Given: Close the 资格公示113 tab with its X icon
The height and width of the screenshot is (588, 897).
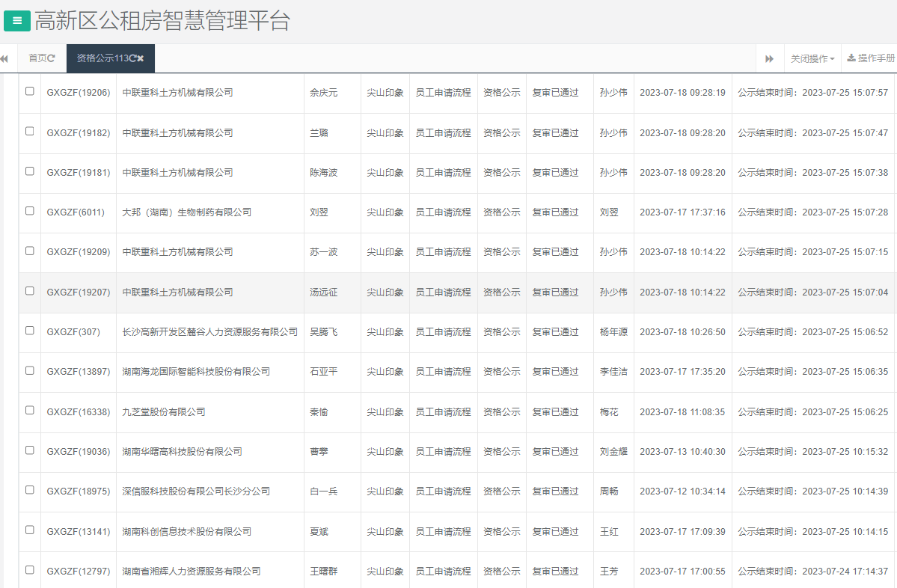Looking at the screenshot, I should click(140, 58).
